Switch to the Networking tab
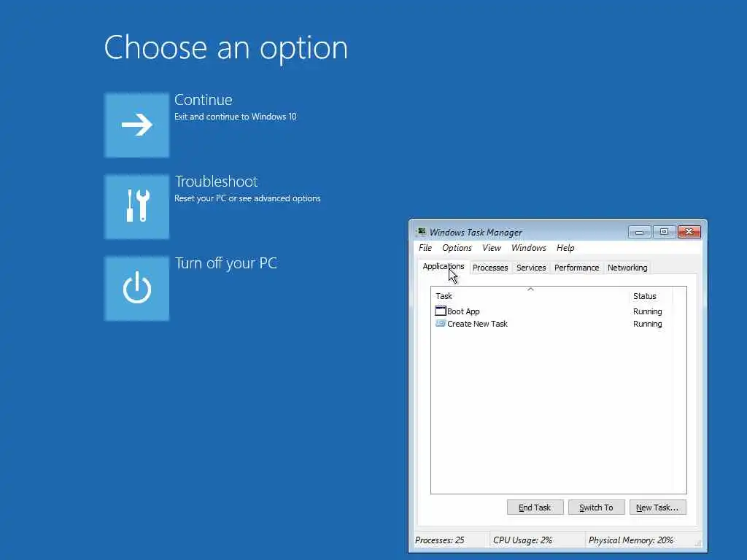 tap(627, 268)
